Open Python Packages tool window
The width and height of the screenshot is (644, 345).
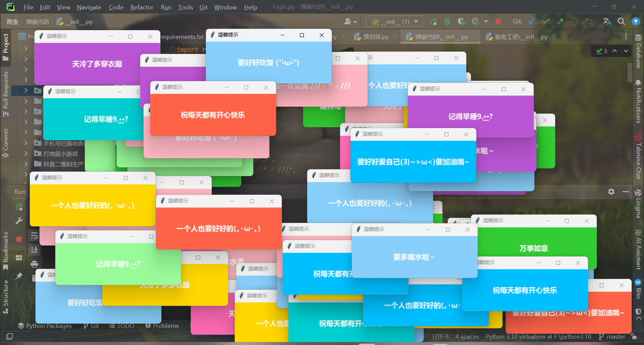pyautogui.click(x=45, y=326)
